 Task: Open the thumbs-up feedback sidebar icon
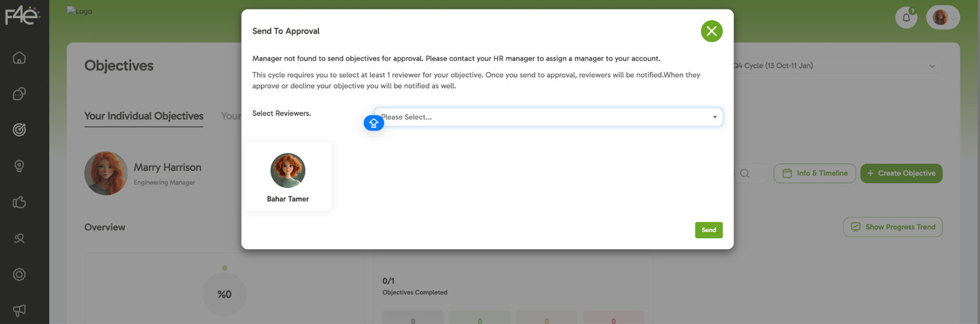[x=20, y=202]
